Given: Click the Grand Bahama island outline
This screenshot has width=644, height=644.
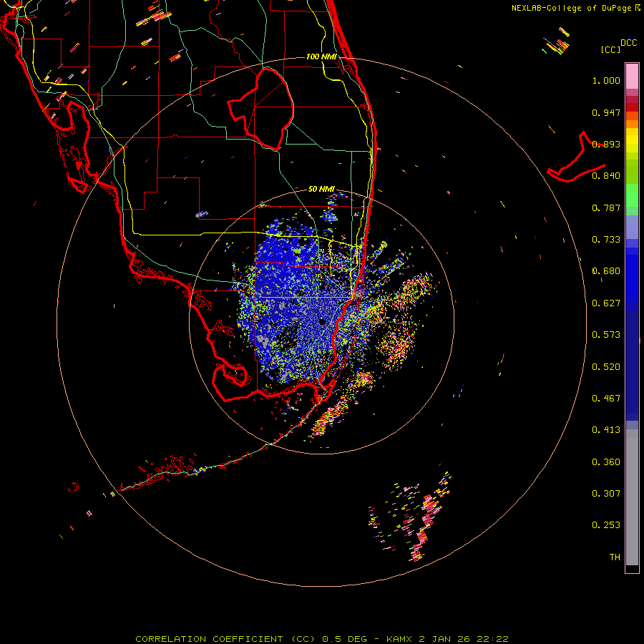Looking at the screenshot, I should pyautogui.click(x=576, y=158).
